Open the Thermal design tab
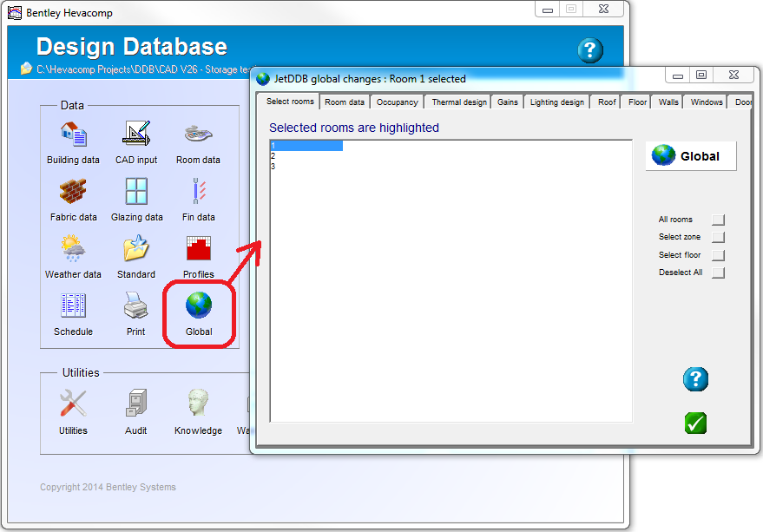The width and height of the screenshot is (763, 532). [459, 102]
